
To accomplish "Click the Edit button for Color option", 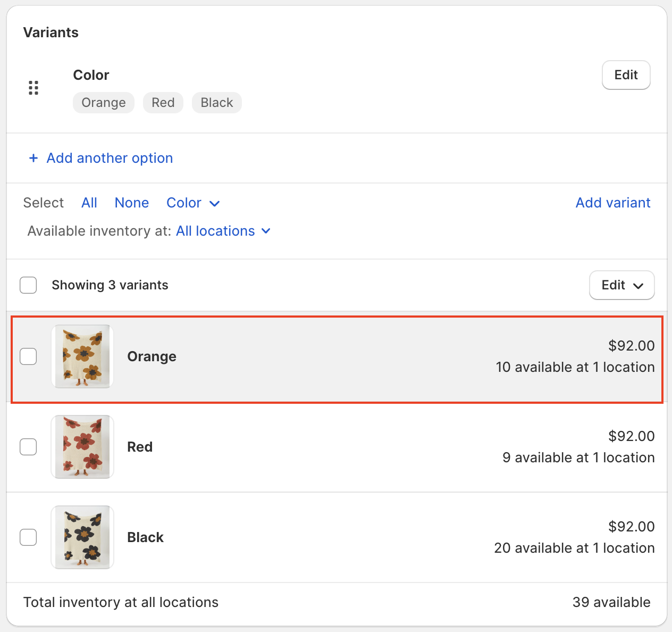I will pyautogui.click(x=626, y=75).
